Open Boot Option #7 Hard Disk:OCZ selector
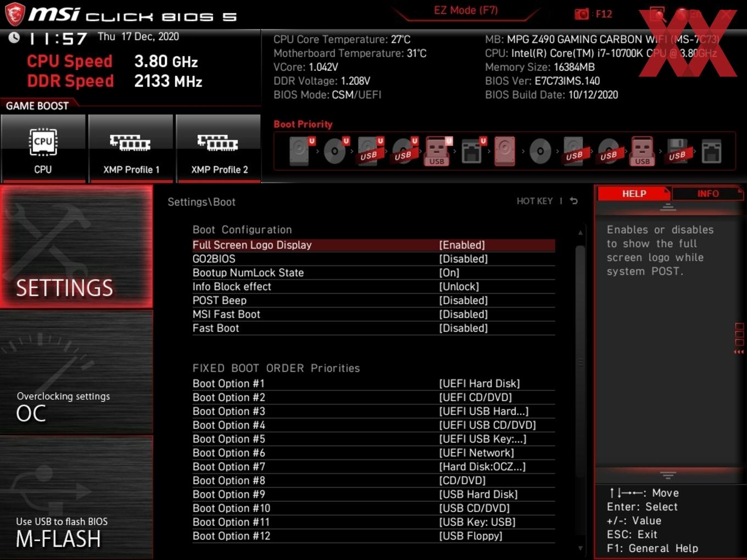The height and width of the screenshot is (560, 747). [374, 467]
